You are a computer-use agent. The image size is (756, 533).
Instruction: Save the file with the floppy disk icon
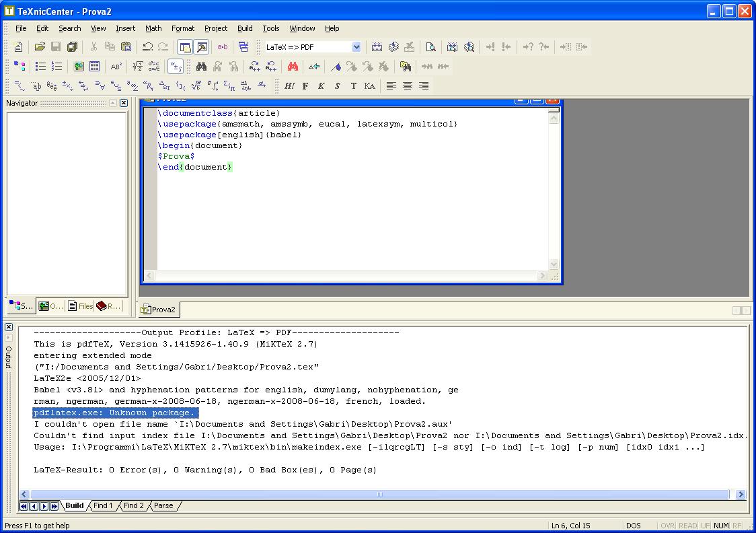click(56, 47)
